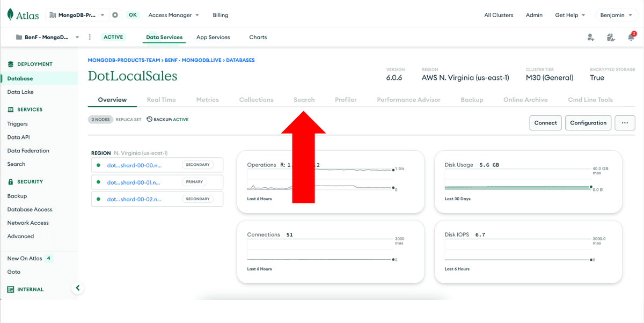The height and width of the screenshot is (323, 644).
Task: Open the Collections tab
Action: (x=256, y=100)
